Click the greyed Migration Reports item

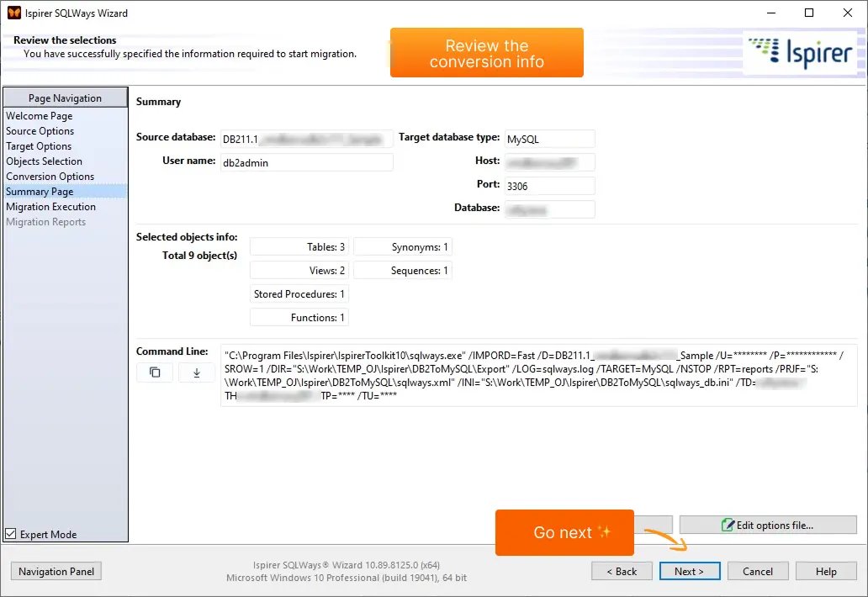click(x=46, y=222)
